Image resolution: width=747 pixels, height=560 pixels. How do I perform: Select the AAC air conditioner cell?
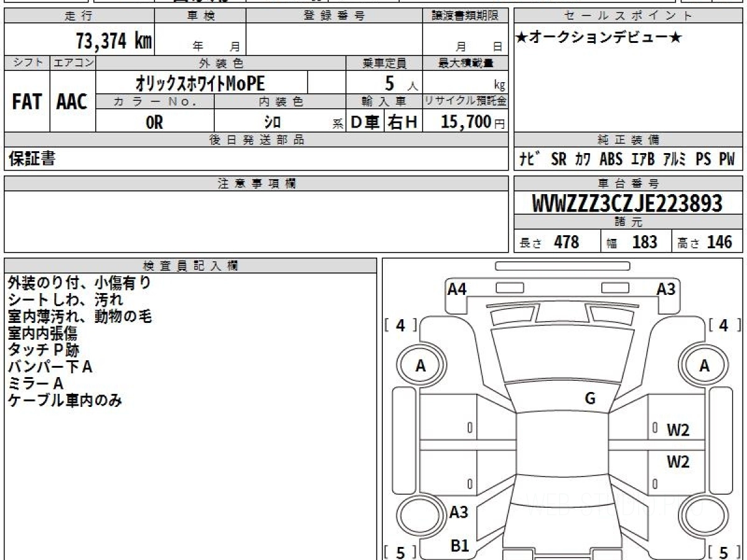coord(72,101)
